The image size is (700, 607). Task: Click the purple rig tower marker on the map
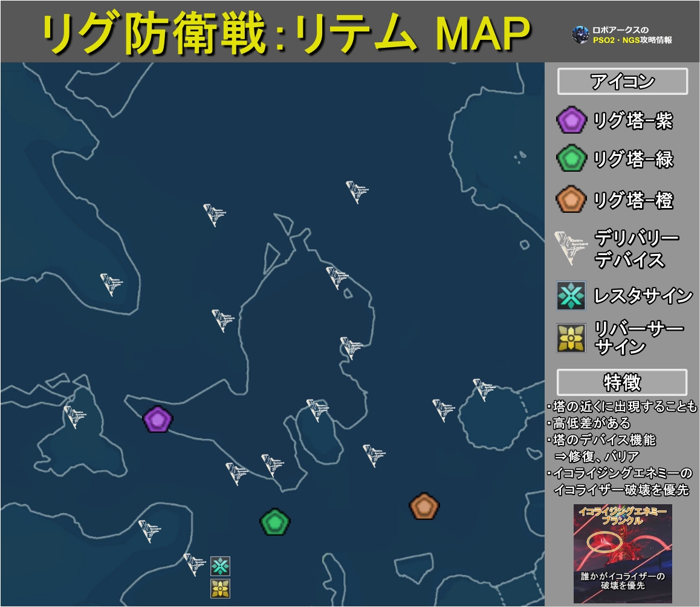158,419
